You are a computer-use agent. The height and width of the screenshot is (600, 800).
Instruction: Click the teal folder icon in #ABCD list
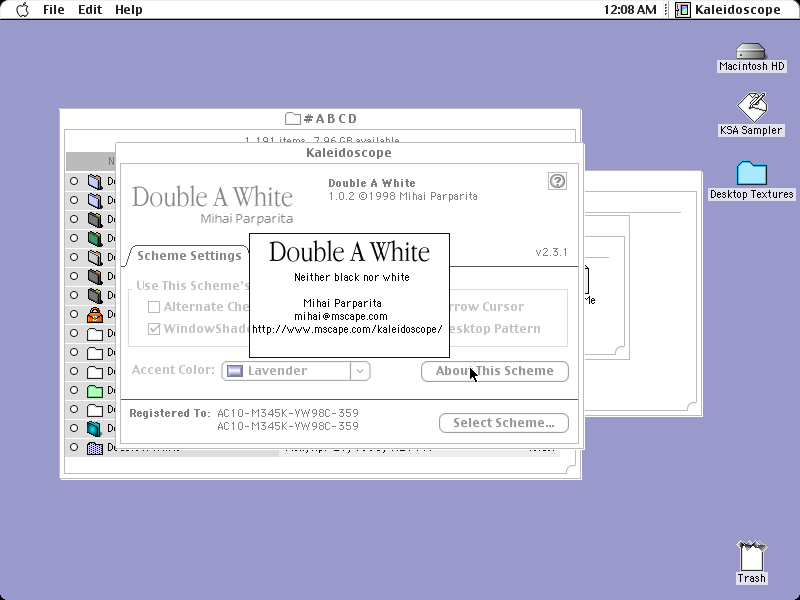94,429
